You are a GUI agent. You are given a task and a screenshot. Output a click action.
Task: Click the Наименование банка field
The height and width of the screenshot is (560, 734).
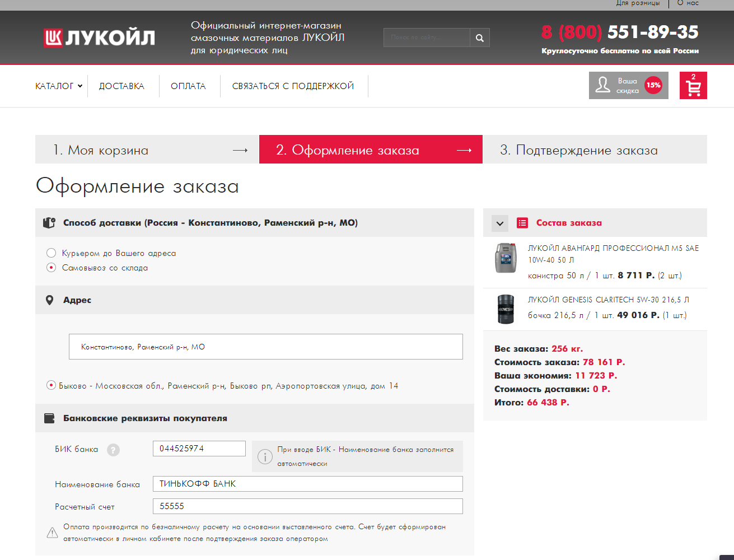[x=308, y=484]
